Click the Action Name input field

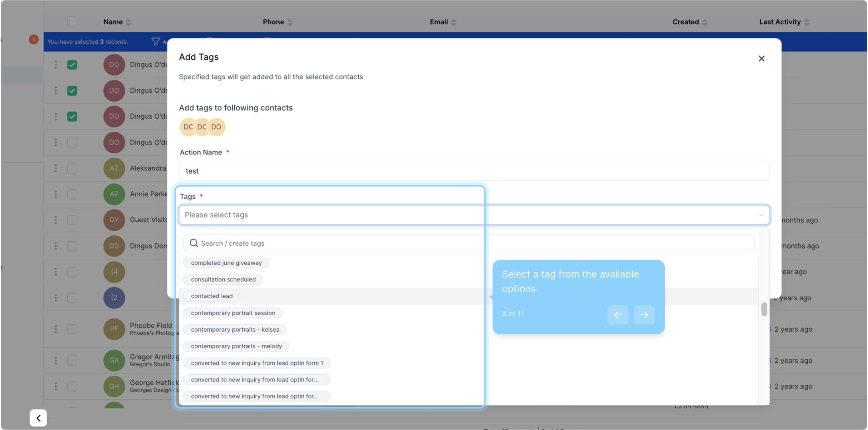pos(474,171)
